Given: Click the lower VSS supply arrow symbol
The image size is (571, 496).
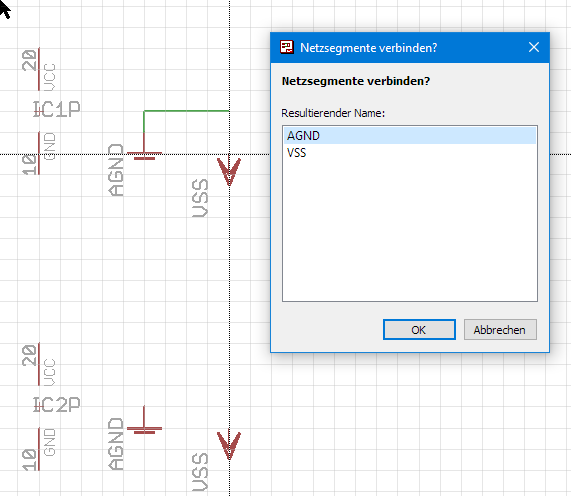Looking at the screenshot, I should tap(229, 445).
